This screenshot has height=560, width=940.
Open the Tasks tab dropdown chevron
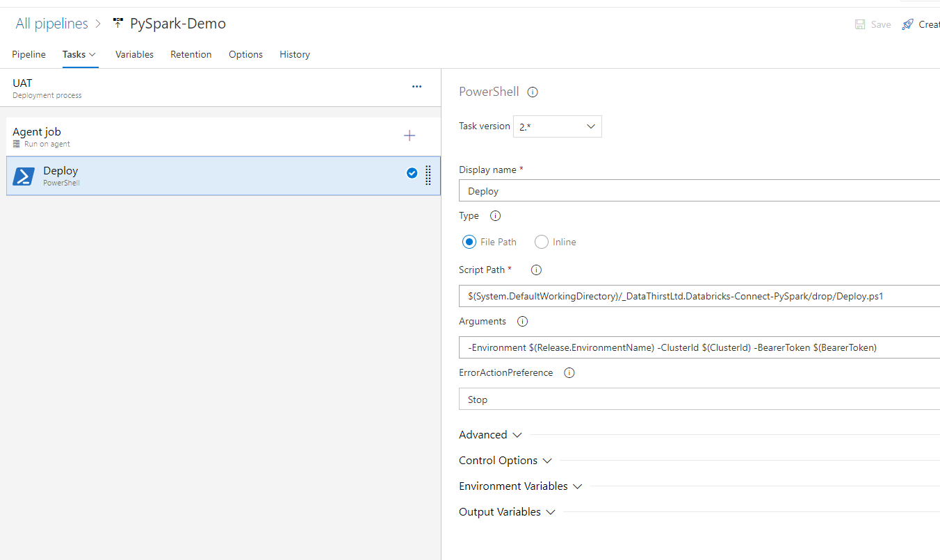point(92,54)
